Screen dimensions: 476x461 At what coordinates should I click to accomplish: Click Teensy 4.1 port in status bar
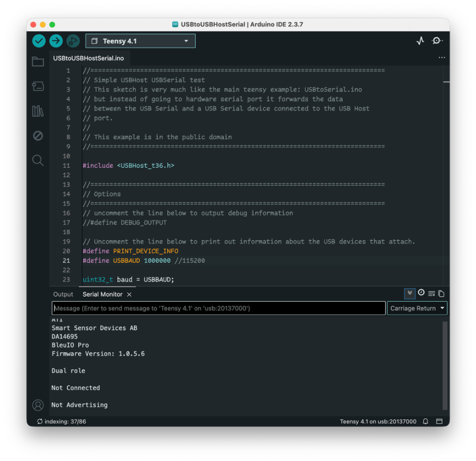coord(378,422)
